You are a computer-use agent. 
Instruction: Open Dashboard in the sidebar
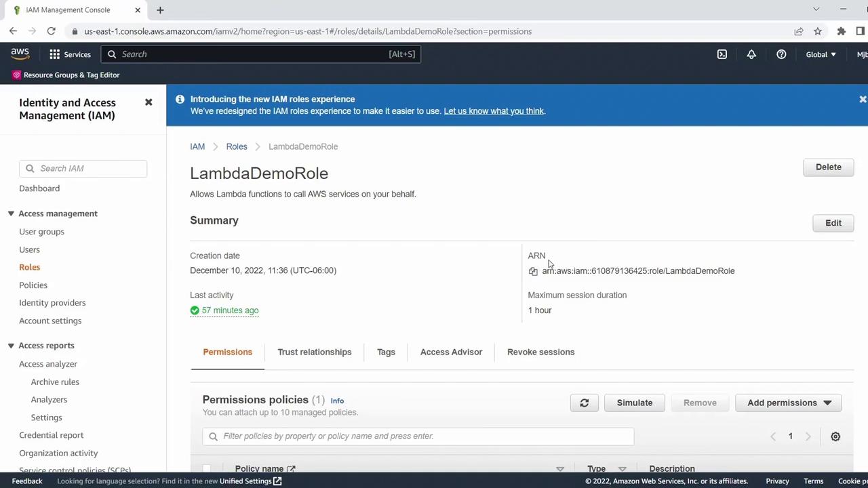pos(39,188)
